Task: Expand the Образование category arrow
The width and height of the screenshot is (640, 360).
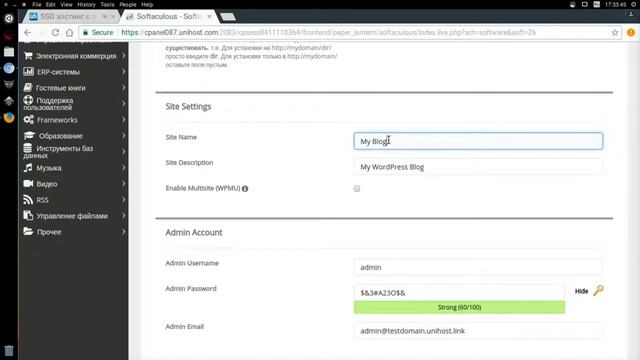Action: tap(123, 136)
